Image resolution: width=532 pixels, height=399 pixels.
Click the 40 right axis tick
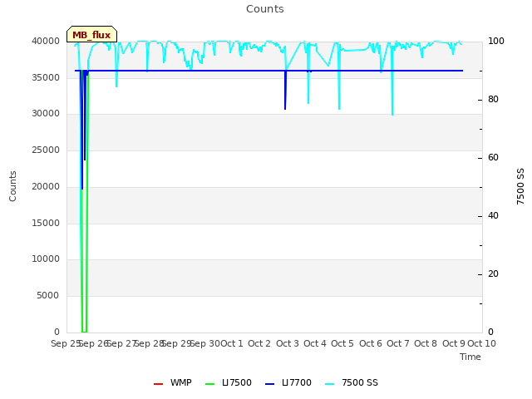(x=493, y=216)
